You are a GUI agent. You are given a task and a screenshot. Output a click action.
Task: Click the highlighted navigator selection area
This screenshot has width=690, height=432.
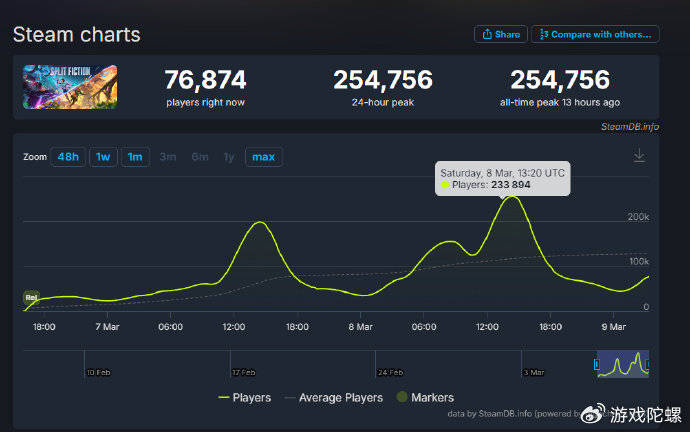(x=622, y=364)
